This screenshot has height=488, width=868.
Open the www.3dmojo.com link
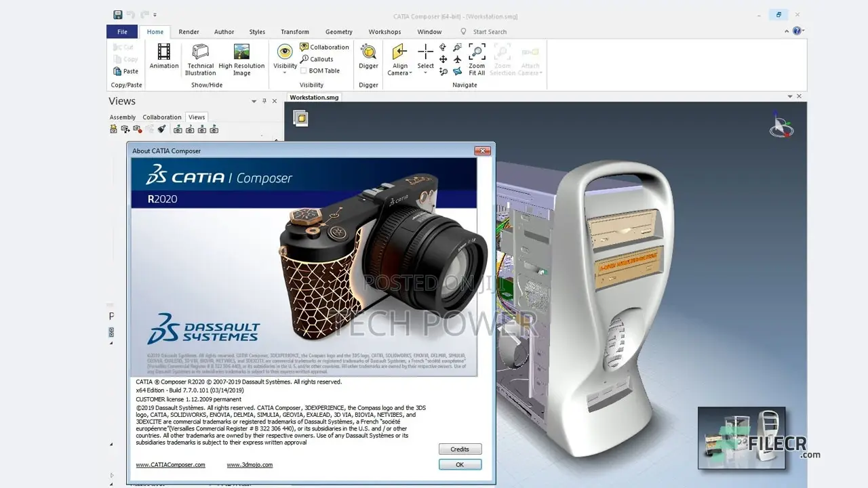click(250, 465)
